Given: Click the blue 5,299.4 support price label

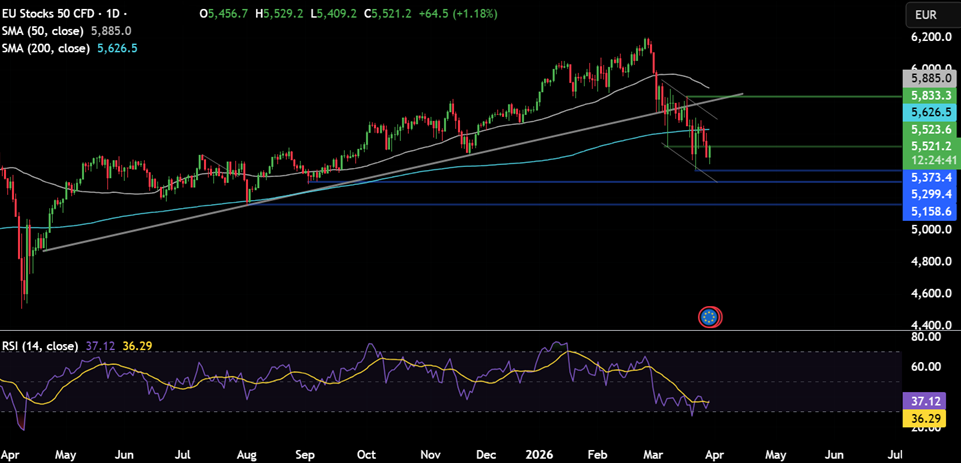Looking at the screenshot, I should click(x=929, y=194).
